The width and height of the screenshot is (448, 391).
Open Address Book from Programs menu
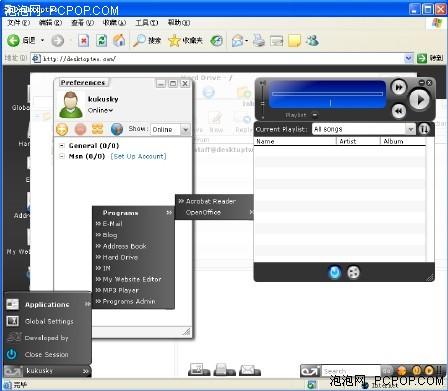[133, 246]
